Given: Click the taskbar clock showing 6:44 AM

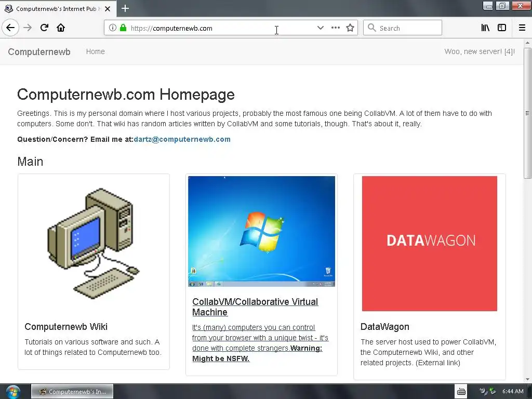Looking at the screenshot, I should [x=513, y=392].
